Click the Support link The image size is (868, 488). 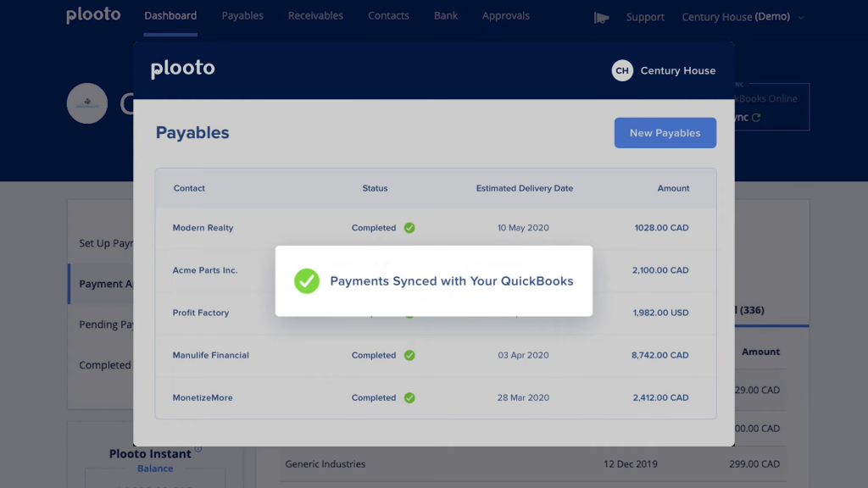(645, 17)
